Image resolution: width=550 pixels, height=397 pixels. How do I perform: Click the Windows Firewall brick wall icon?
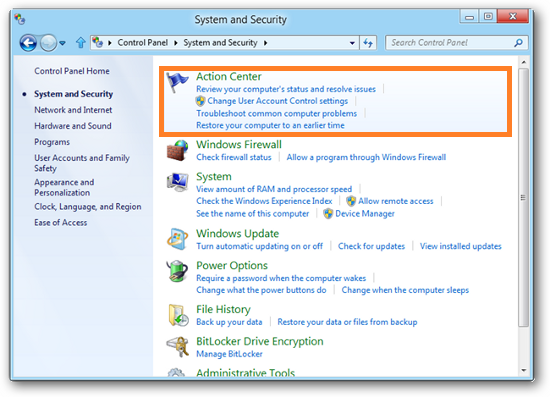tap(177, 150)
